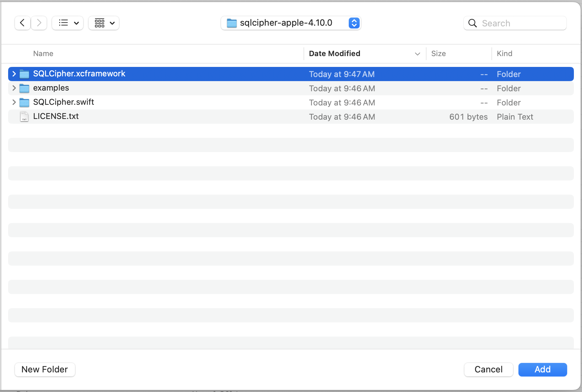
Task: Select the SQLCipher.swift folder icon
Action: click(x=24, y=102)
